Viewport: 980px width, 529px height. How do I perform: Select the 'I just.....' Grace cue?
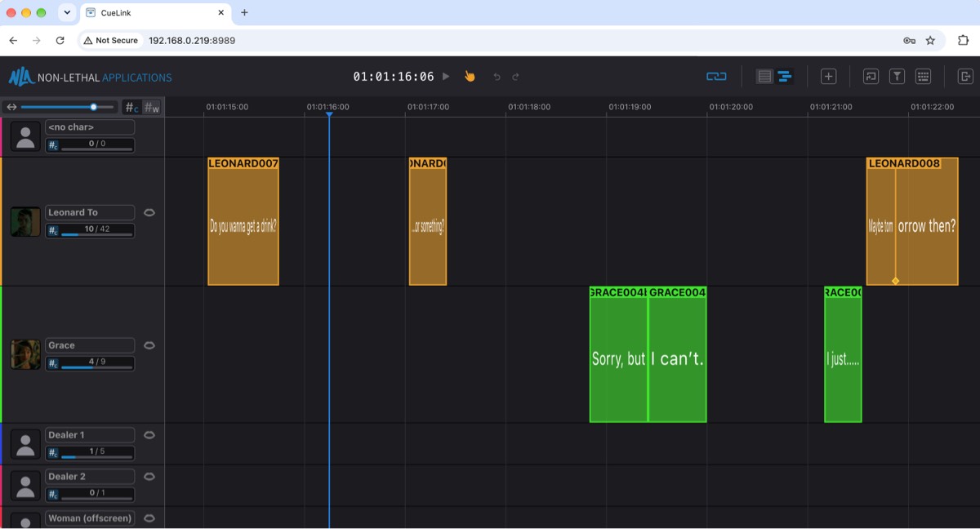point(843,354)
